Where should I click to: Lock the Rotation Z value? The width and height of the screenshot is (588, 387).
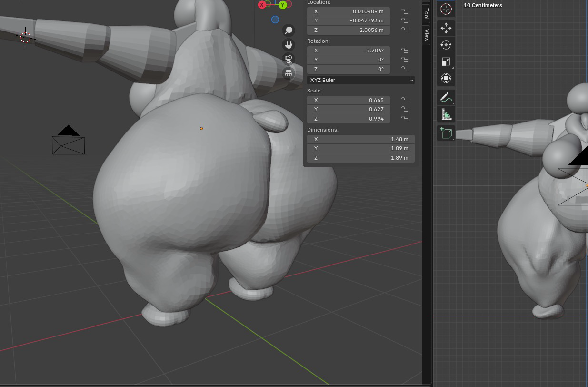(x=404, y=69)
